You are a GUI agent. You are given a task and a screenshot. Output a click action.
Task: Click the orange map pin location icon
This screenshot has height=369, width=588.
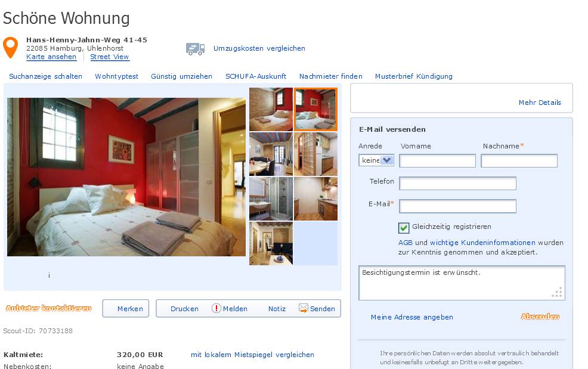click(x=11, y=48)
